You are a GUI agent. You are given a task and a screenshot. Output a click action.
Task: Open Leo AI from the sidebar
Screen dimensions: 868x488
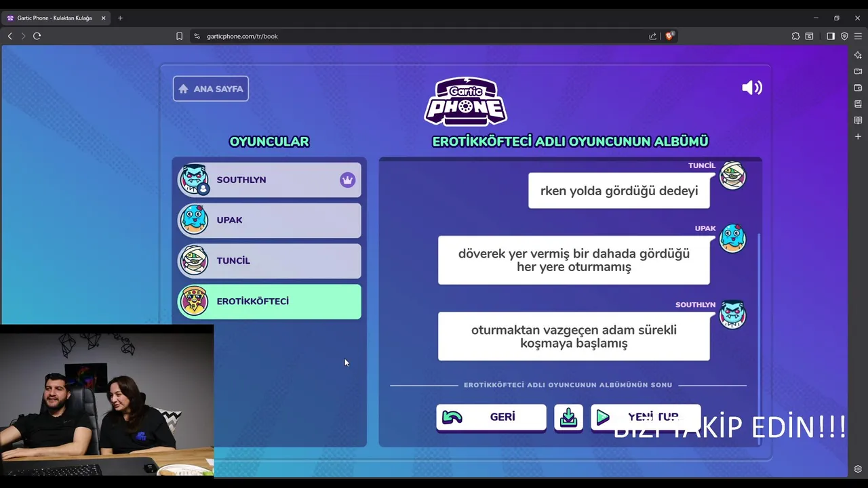(x=858, y=55)
